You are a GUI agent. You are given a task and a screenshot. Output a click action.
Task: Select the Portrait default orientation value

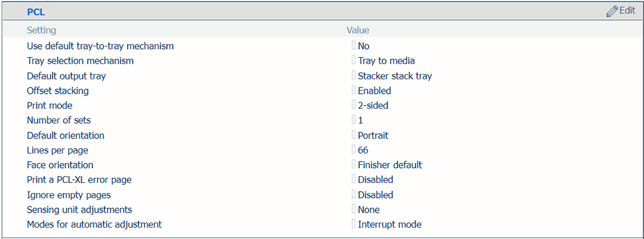[x=373, y=135]
